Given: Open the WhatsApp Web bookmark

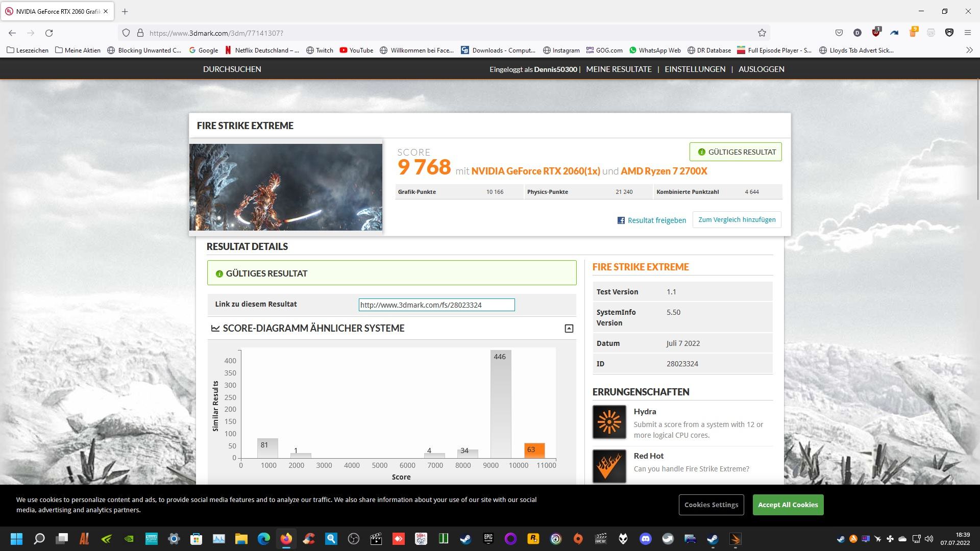Looking at the screenshot, I should click(x=655, y=50).
